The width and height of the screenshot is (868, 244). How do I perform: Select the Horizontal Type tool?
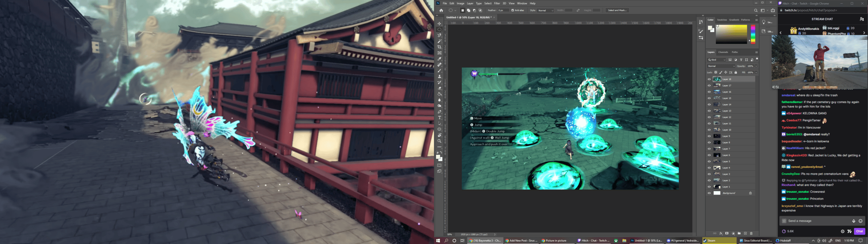click(x=439, y=118)
